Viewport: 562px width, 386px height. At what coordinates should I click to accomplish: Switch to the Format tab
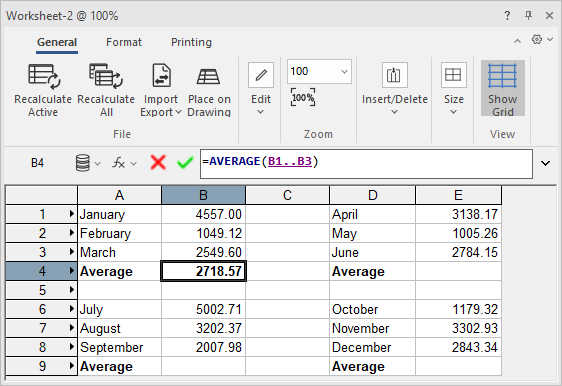[x=124, y=42]
